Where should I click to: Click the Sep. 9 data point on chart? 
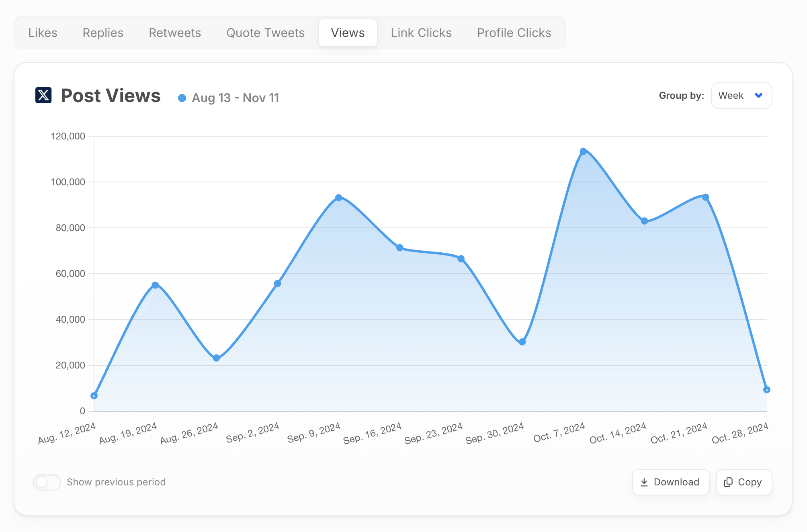339,198
